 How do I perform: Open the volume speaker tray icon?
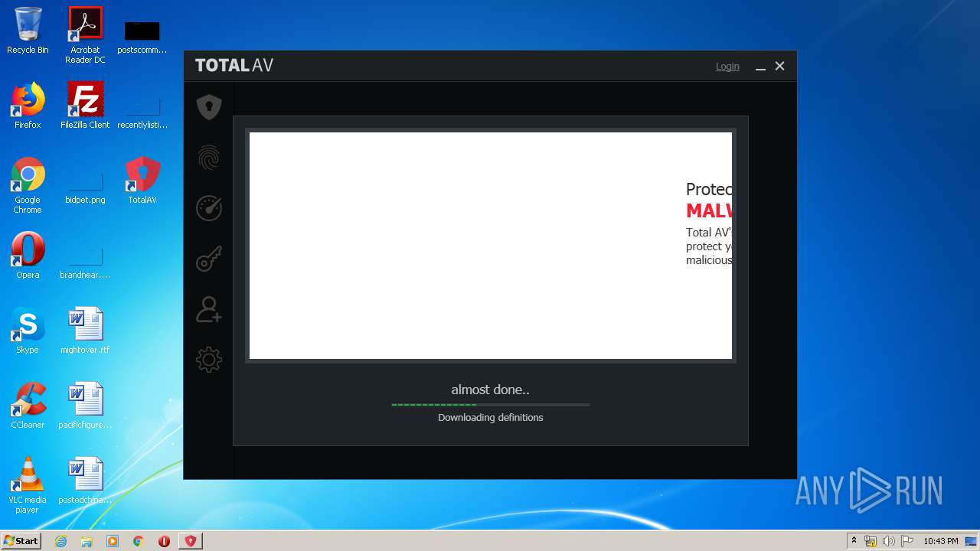click(889, 541)
